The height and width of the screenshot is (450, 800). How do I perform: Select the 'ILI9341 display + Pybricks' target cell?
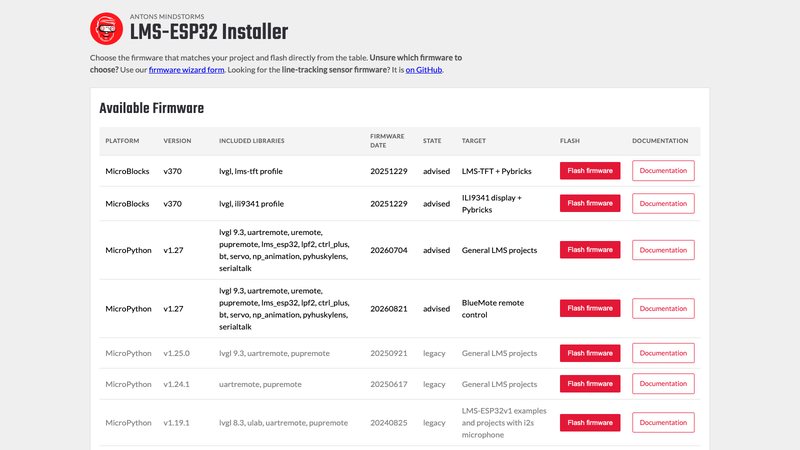491,204
